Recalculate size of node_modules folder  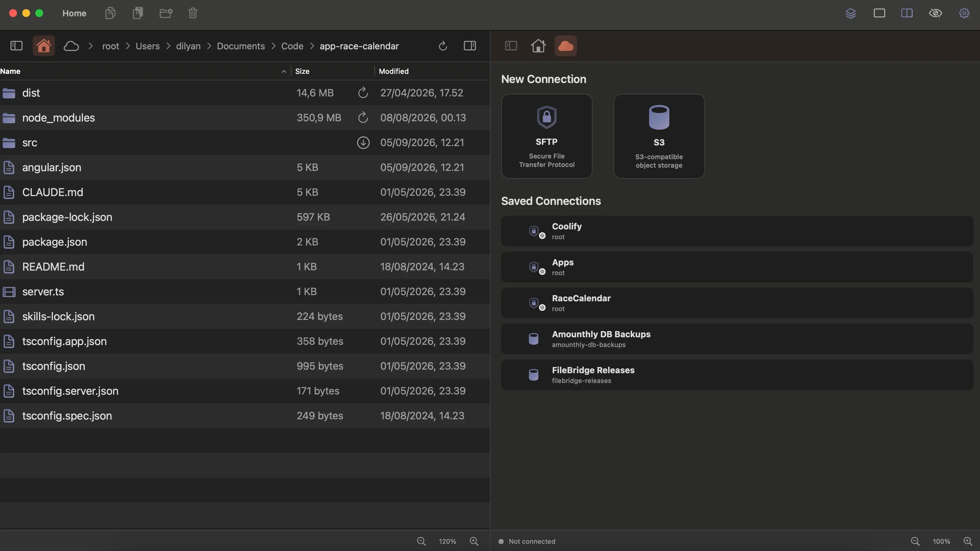point(363,118)
